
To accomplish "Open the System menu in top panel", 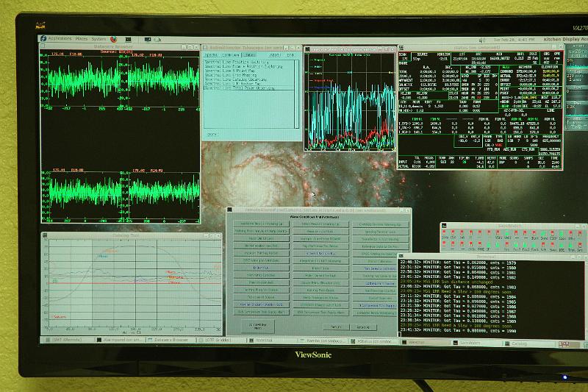I will [x=98, y=39].
